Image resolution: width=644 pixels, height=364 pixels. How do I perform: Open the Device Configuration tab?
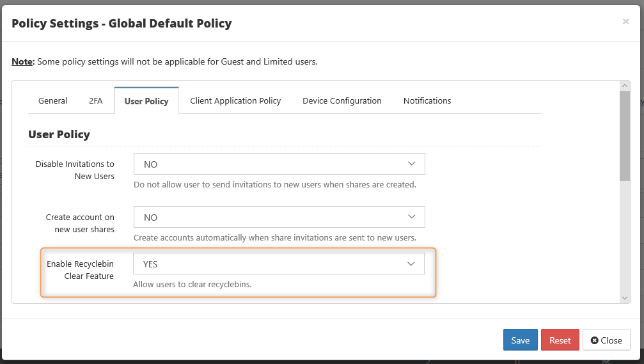342,100
